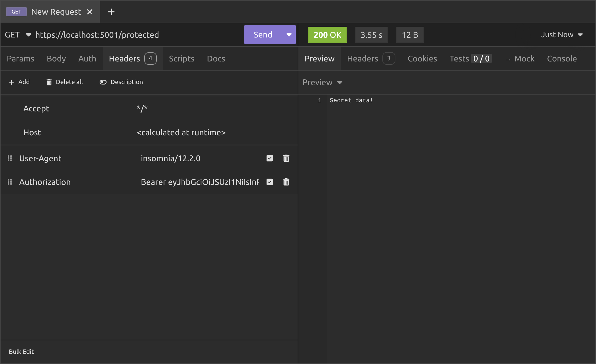Open the Just Now history dropdown
This screenshot has height=364, width=596.
[562, 35]
